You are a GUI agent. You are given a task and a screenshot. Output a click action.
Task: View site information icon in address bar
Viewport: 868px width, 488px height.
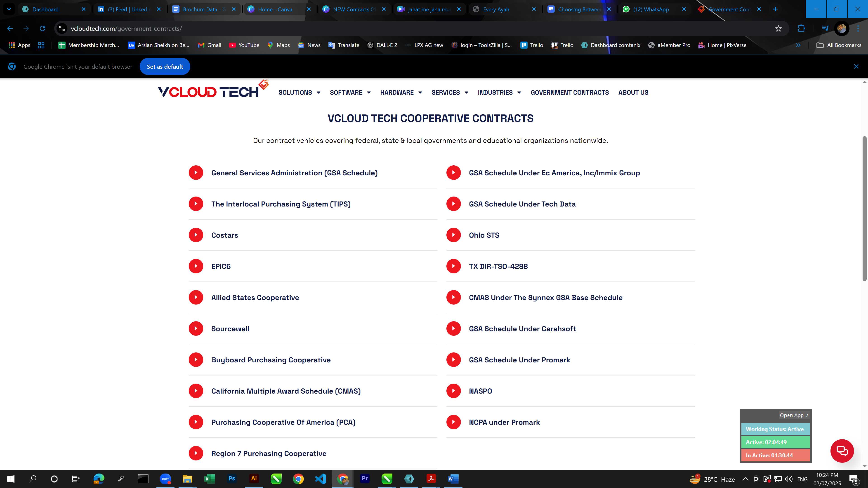click(62, 29)
